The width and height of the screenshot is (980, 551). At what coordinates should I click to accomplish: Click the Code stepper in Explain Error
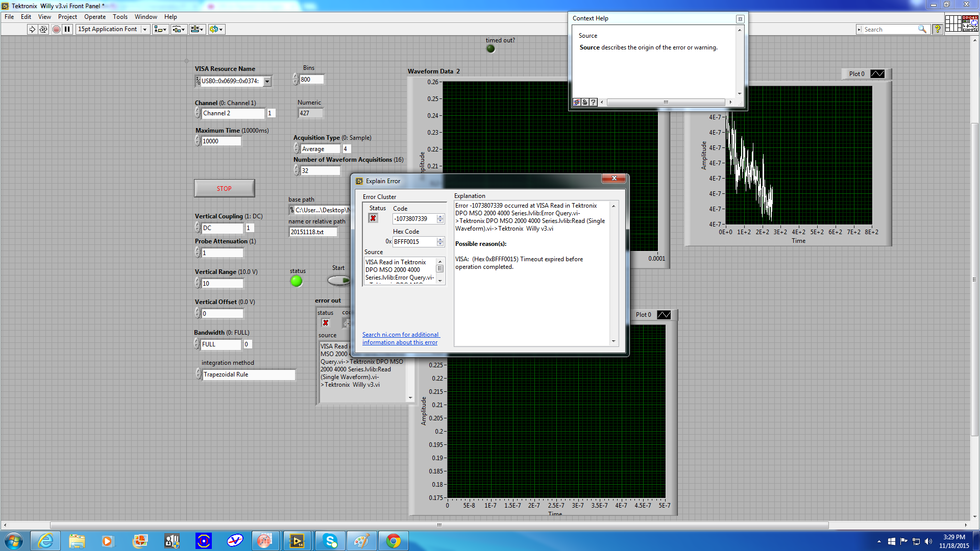pos(440,219)
